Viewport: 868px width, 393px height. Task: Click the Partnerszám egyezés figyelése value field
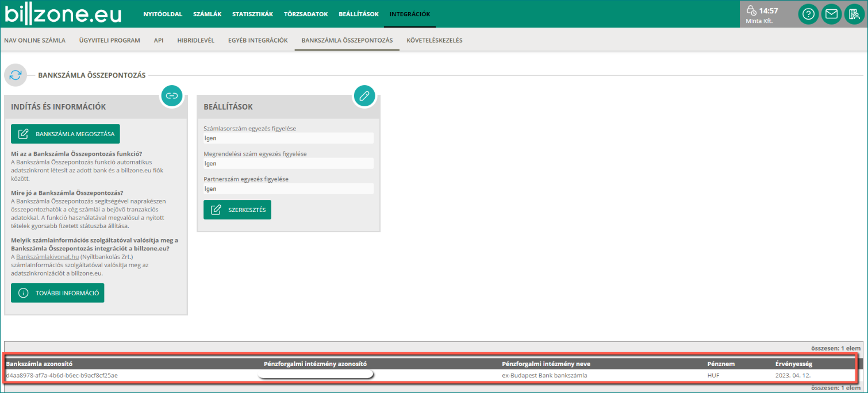tap(289, 188)
